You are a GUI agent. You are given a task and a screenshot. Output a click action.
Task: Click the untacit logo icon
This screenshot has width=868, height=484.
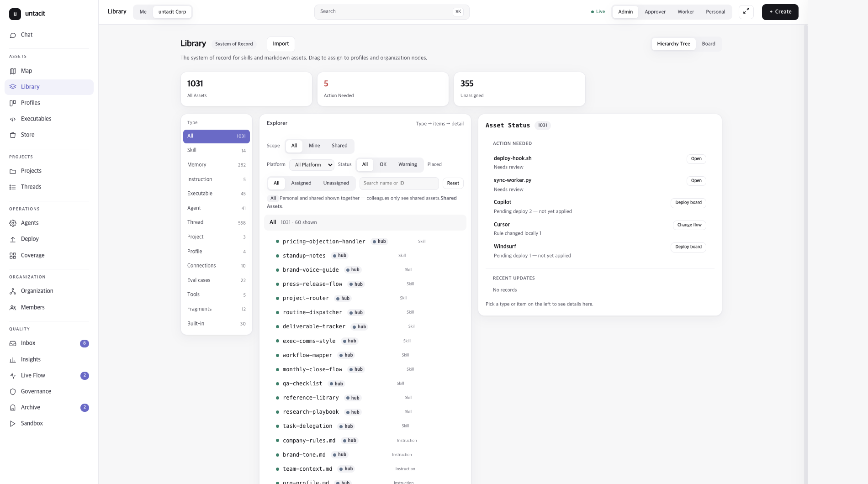[15, 14]
